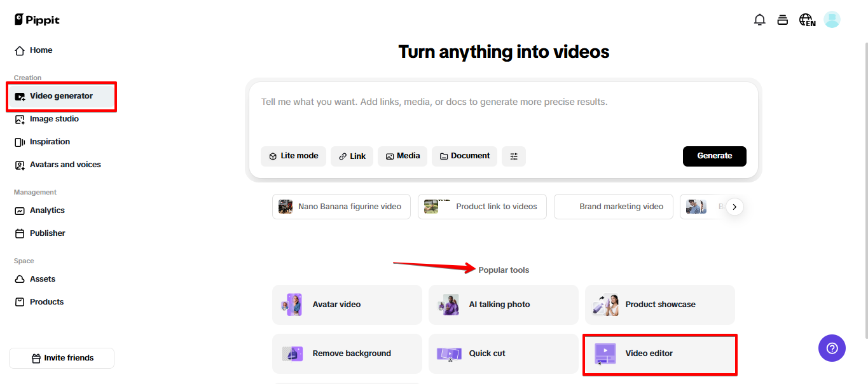Open the notifications bell
868x384 pixels.
(x=759, y=20)
